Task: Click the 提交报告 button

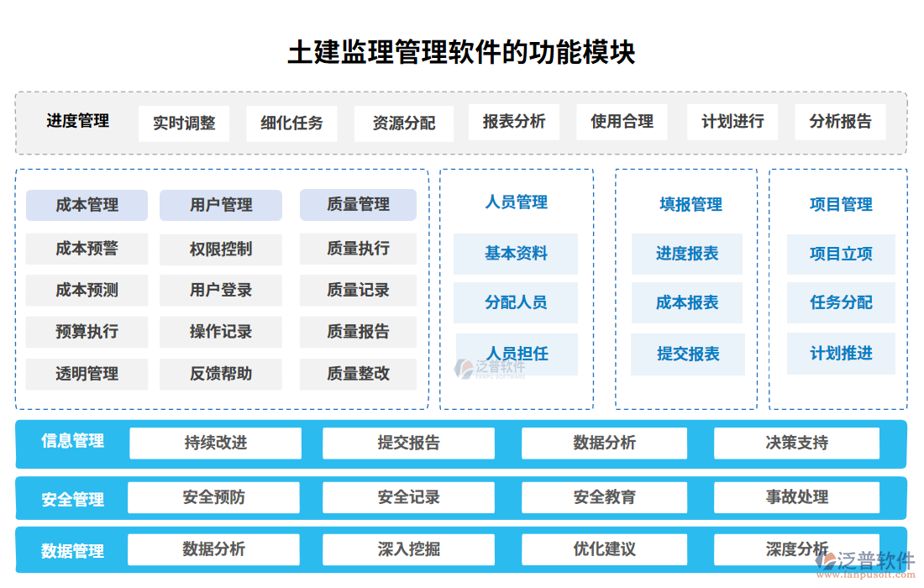Action: pos(409,443)
